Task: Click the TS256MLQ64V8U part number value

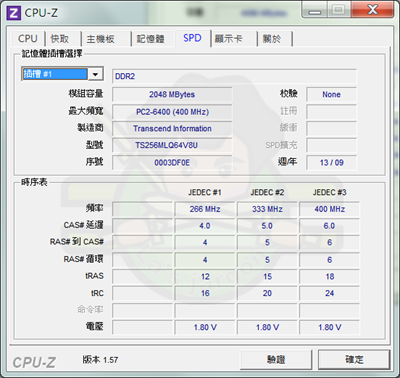Action: tap(172, 145)
